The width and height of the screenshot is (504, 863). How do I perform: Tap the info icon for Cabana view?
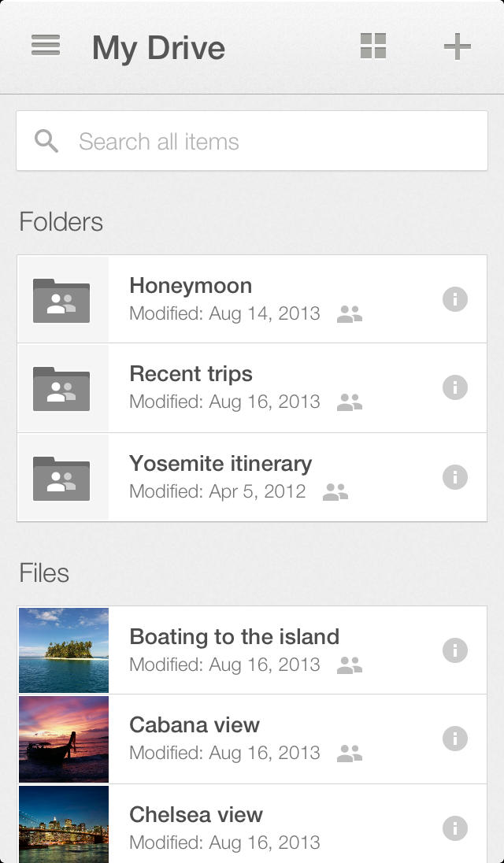pos(457,739)
